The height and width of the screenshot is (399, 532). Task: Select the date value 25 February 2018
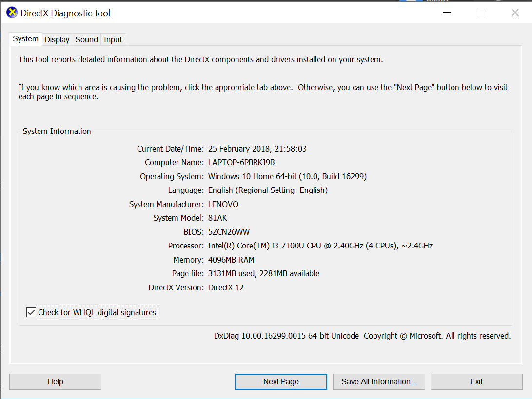(x=257, y=149)
